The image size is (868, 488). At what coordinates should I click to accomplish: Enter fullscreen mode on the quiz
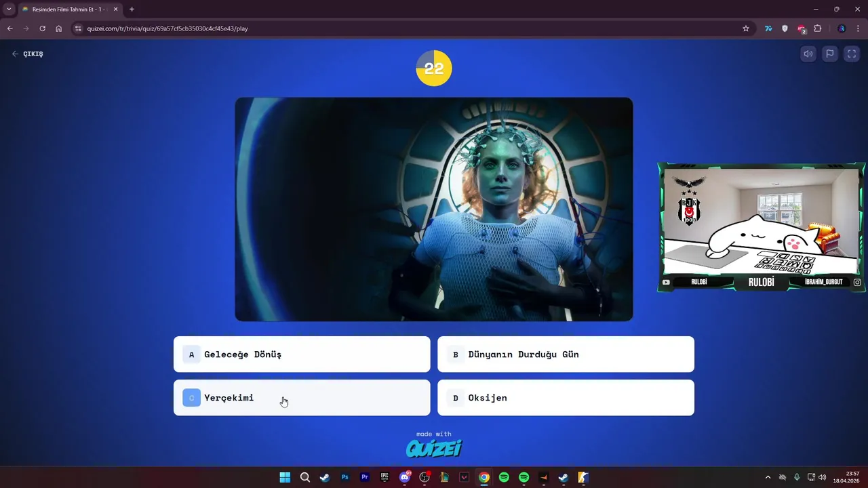click(x=852, y=54)
